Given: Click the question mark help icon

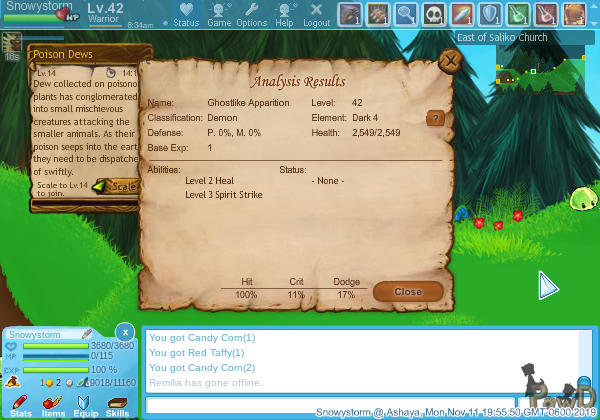Looking at the screenshot, I should (435, 118).
